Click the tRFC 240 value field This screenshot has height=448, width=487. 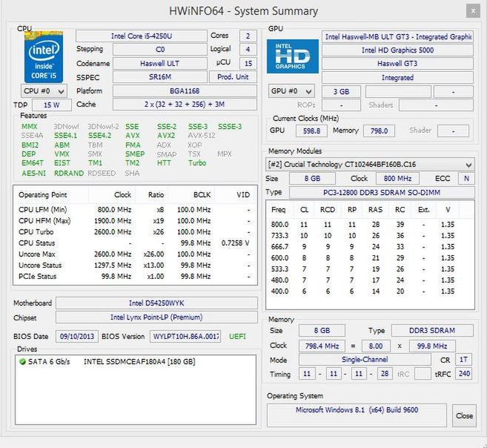click(464, 374)
